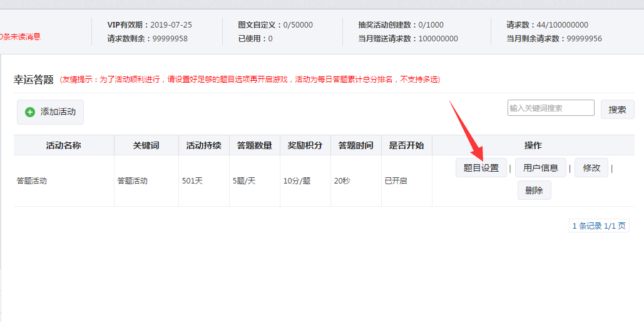Select the 已开启 status cell

407,181
